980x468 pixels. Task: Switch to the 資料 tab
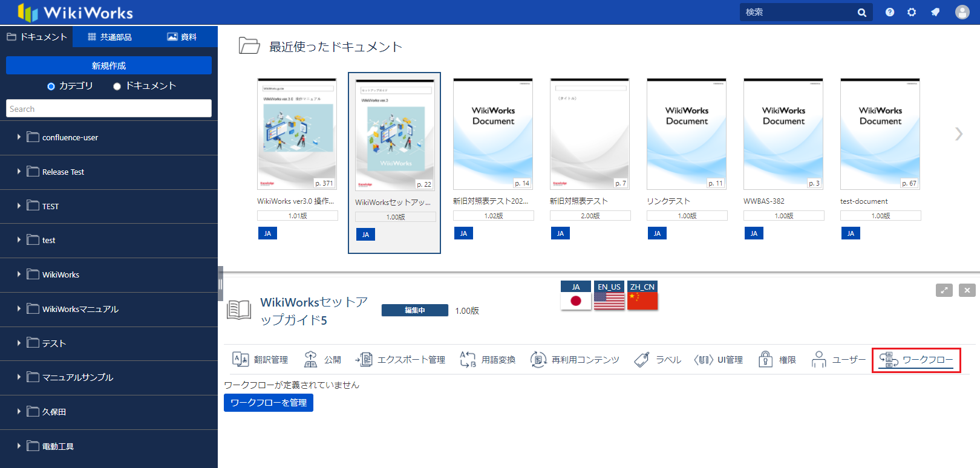tap(181, 37)
